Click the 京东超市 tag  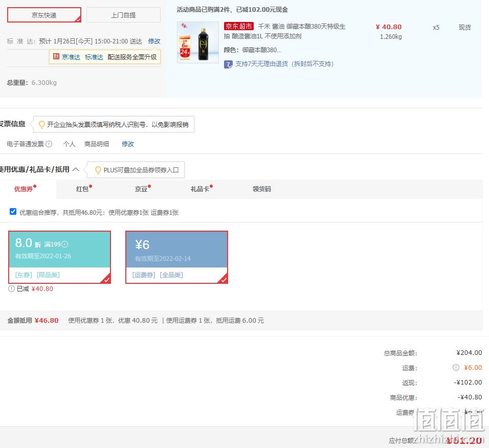tap(238, 26)
